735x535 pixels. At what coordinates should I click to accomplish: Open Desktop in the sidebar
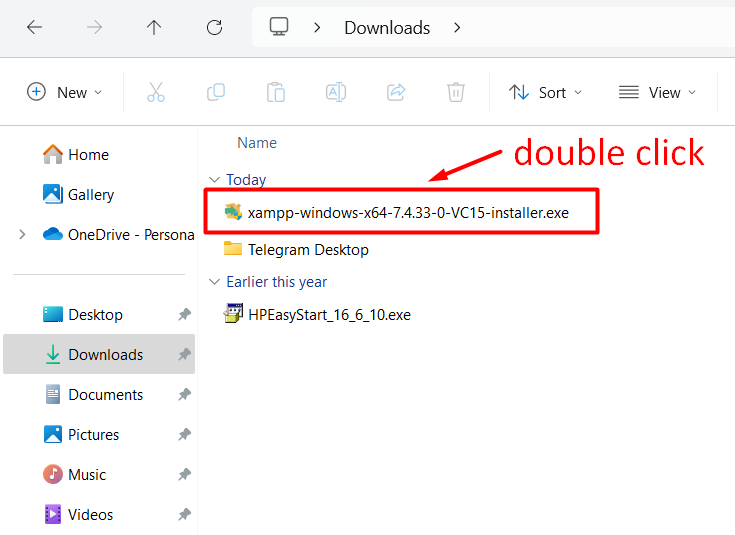(x=82, y=314)
